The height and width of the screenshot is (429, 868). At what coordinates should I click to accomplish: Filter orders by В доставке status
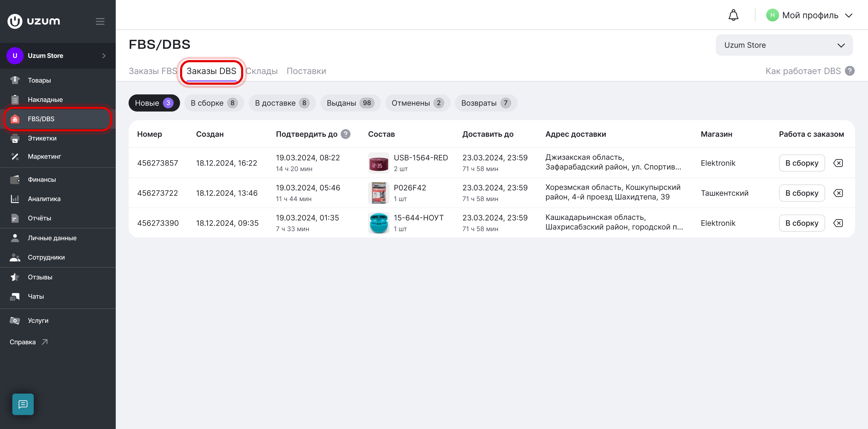click(282, 103)
